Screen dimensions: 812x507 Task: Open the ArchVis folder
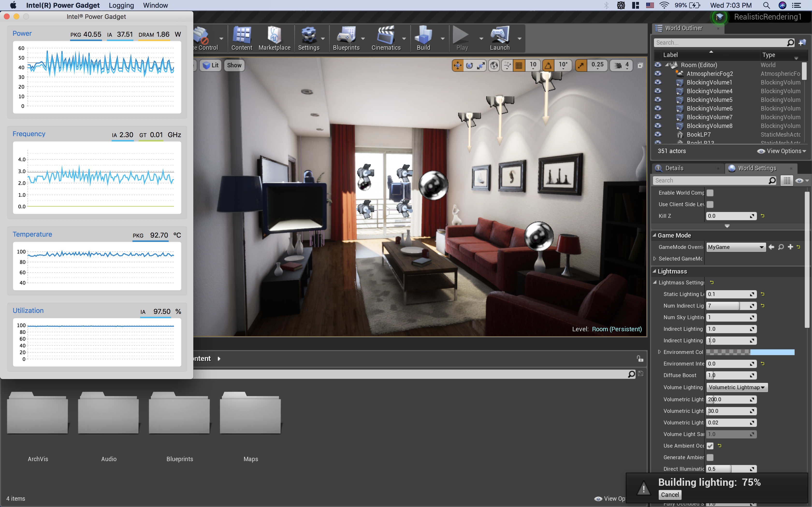[38, 413]
